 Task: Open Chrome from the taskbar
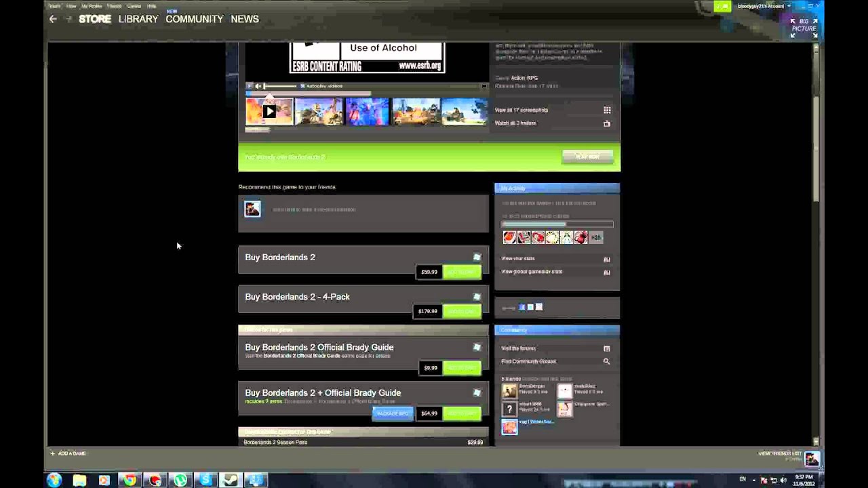click(x=129, y=480)
